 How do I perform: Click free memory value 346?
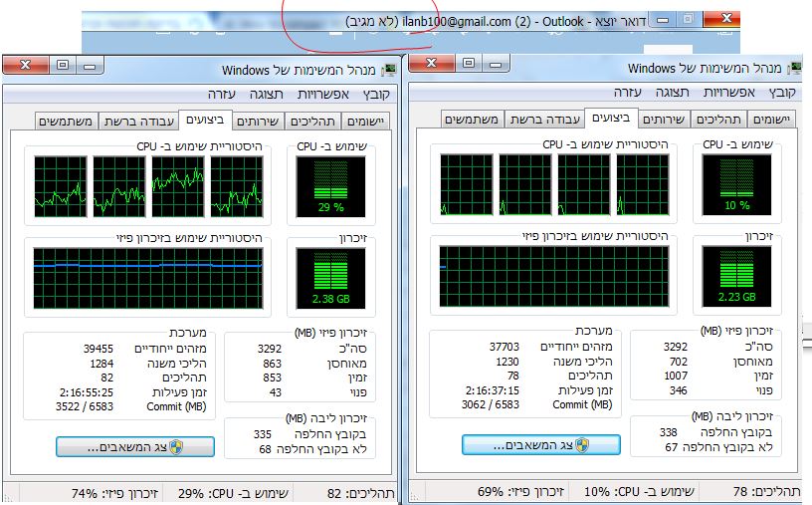[x=678, y=390]
